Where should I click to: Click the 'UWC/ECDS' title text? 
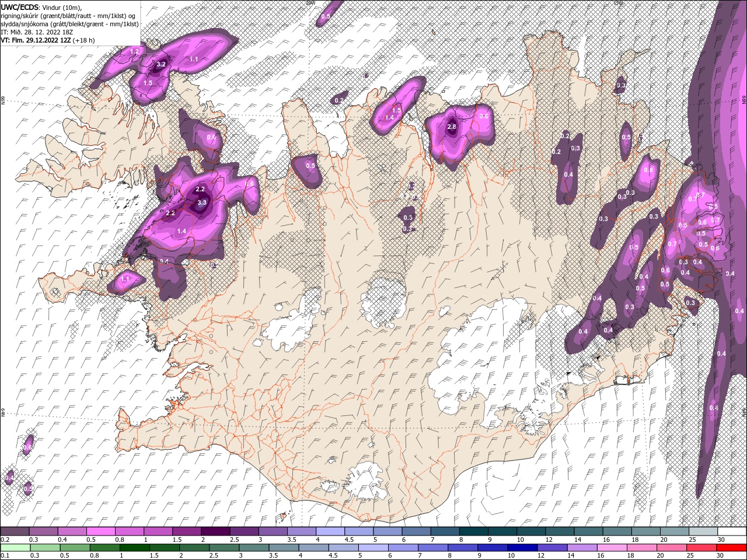tap(20, 7)
